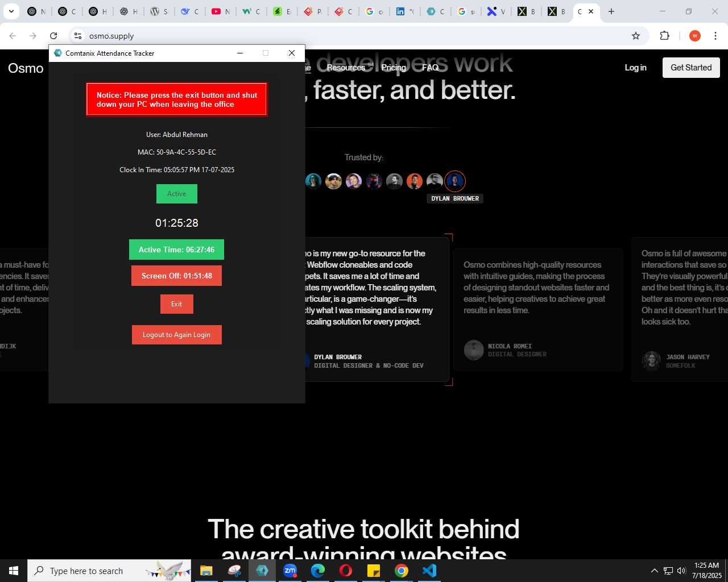This screenshot has height=582, width=728.
Task: Click the Clock In Time text
Action: coord(177,170)
